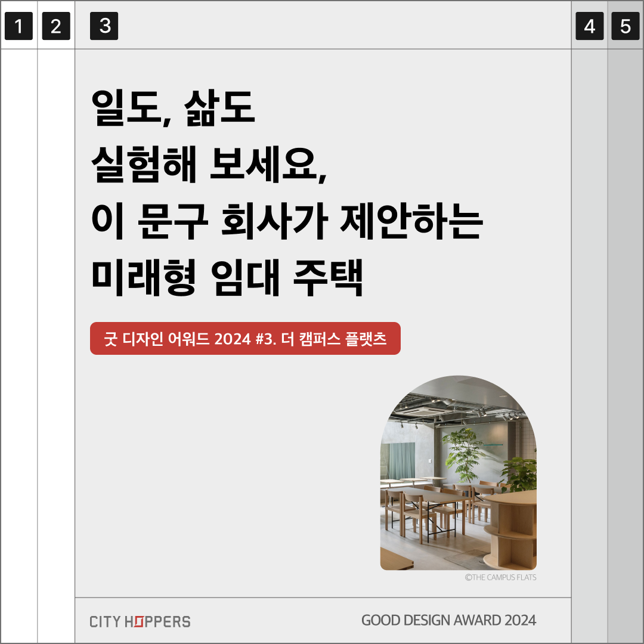Click the headline line '이 문구 회사가 제안하는'

pos(287,221)
